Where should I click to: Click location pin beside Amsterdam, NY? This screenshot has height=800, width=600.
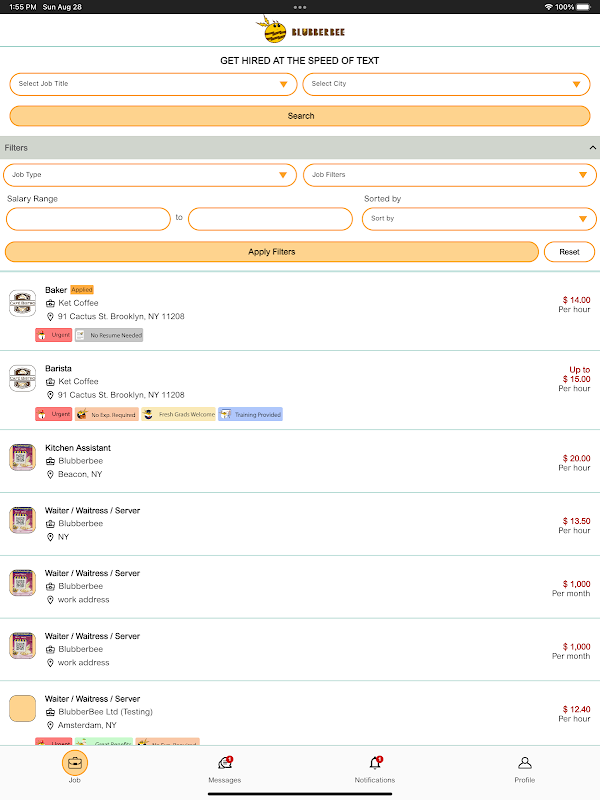tap(50, 726)
